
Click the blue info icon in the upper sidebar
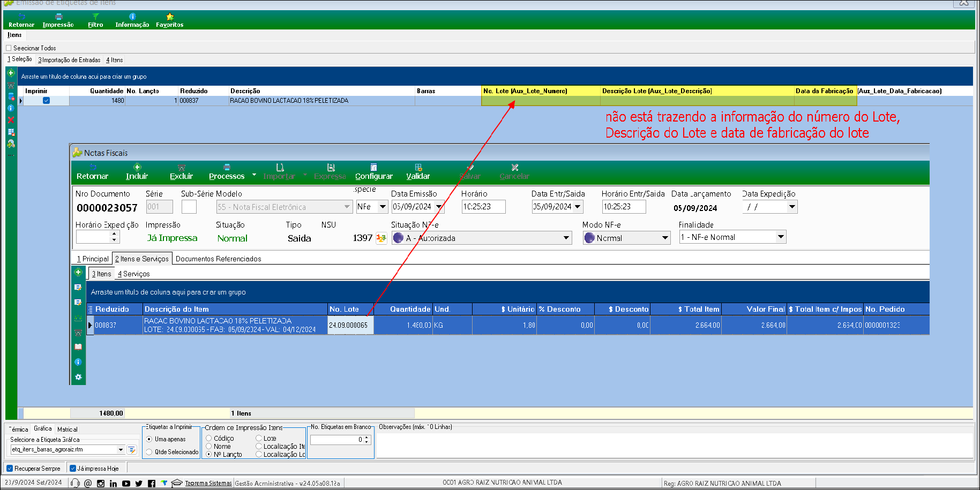pos(11,108)
